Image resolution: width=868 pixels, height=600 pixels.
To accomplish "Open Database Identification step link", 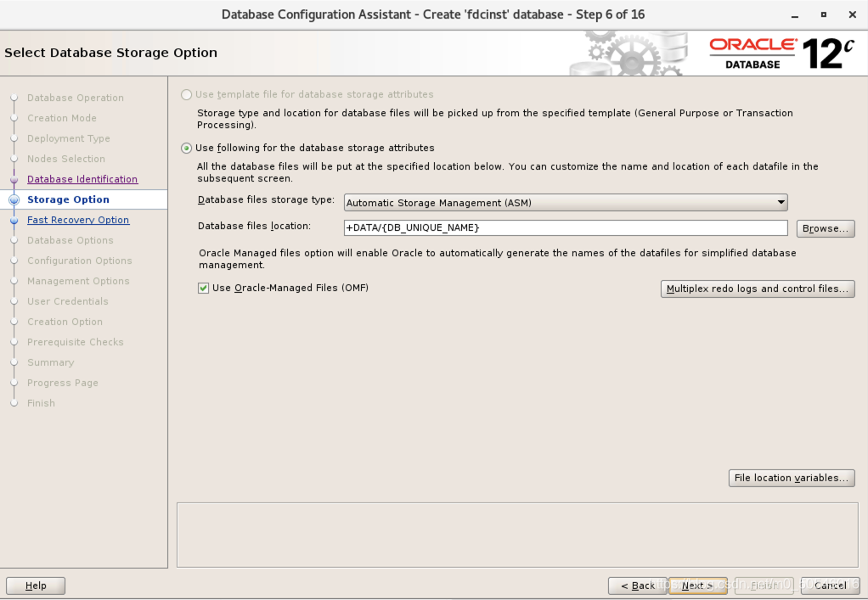I will pos(82,179).
